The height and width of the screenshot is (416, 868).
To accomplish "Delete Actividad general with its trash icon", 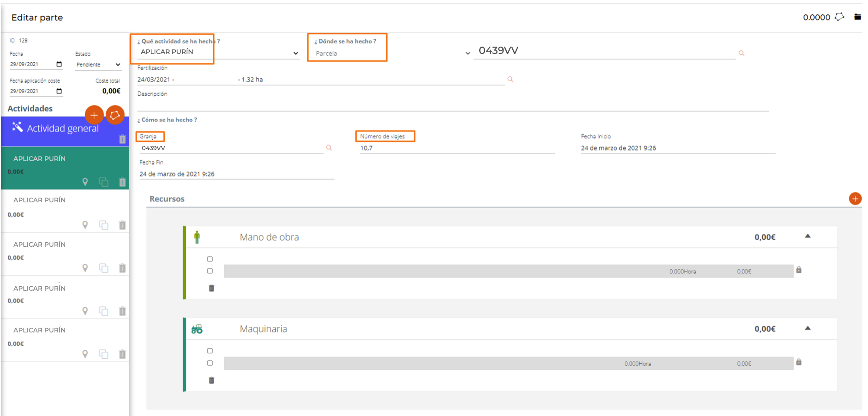I will coord(122,139).
